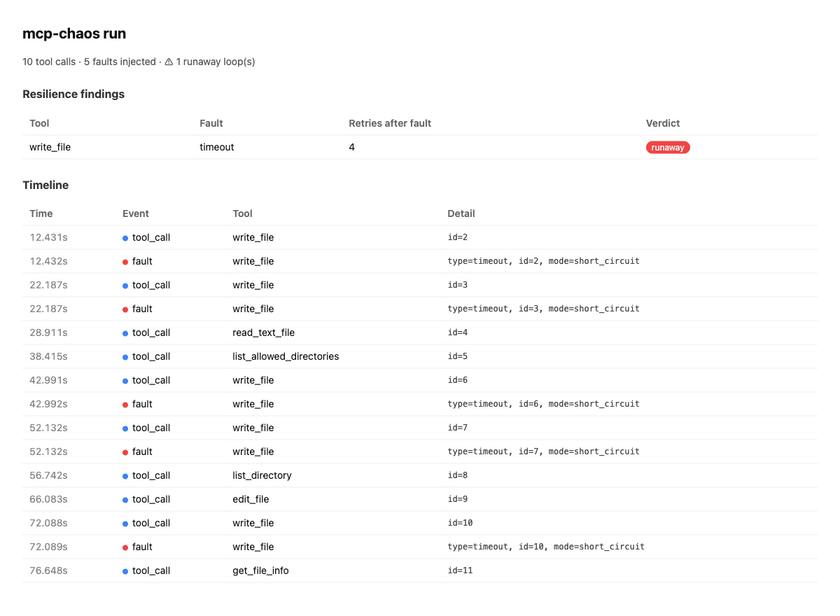Click the Timeline Event column header
The width and height of the screenshot is (840, 616).
point(136,213)
